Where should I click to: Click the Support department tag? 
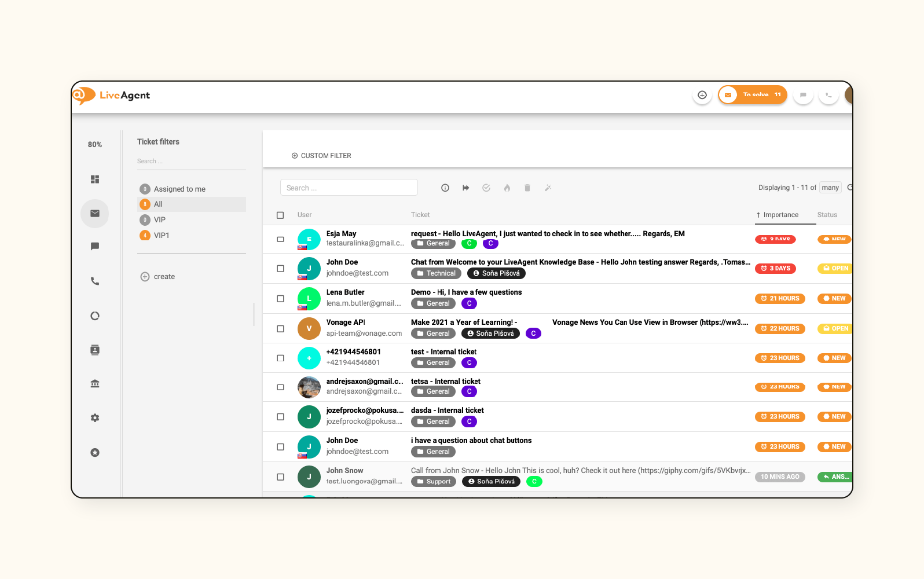(x=434, y=482)
